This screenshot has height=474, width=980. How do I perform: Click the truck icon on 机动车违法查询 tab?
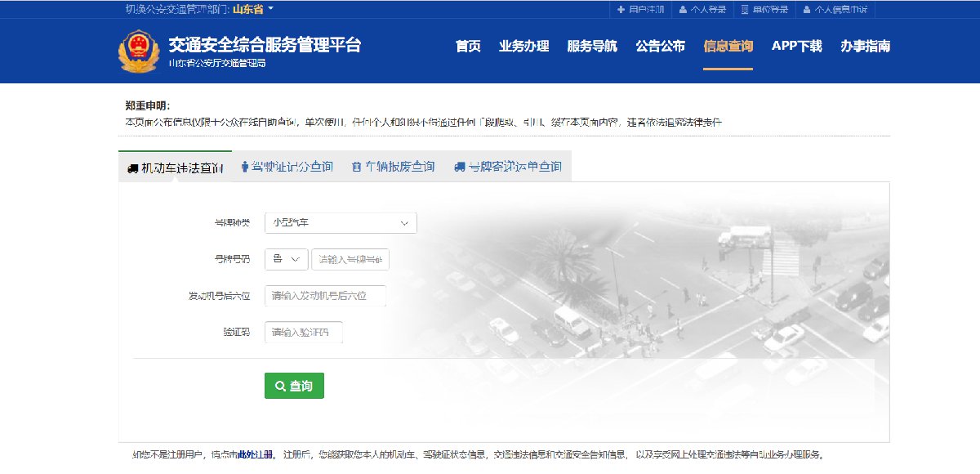click(x=132, y=168)
